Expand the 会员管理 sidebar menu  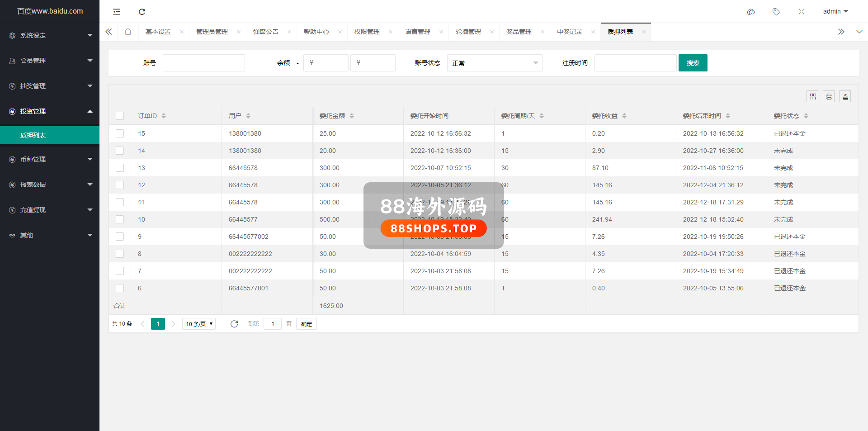(50, 61)
